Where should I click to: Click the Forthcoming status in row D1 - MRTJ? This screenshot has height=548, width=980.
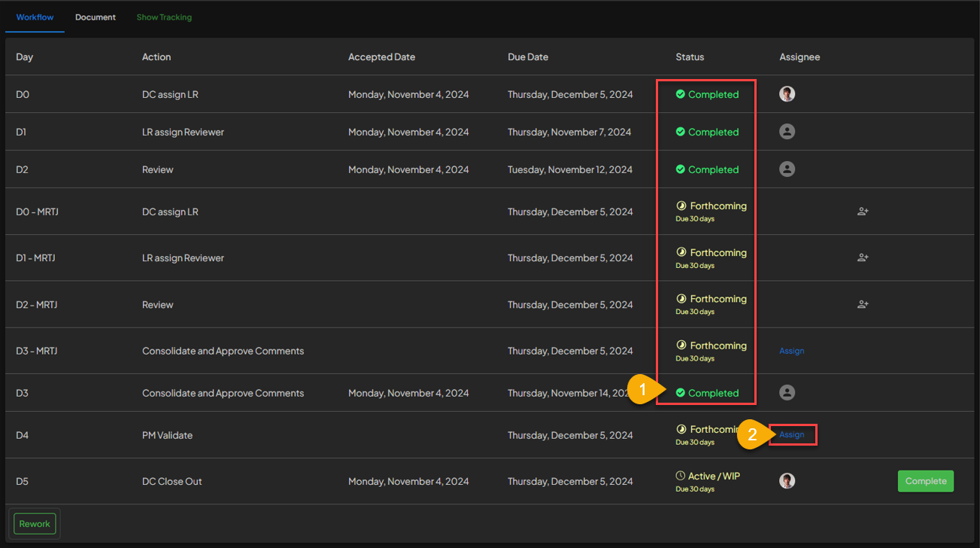coord(718,253)
